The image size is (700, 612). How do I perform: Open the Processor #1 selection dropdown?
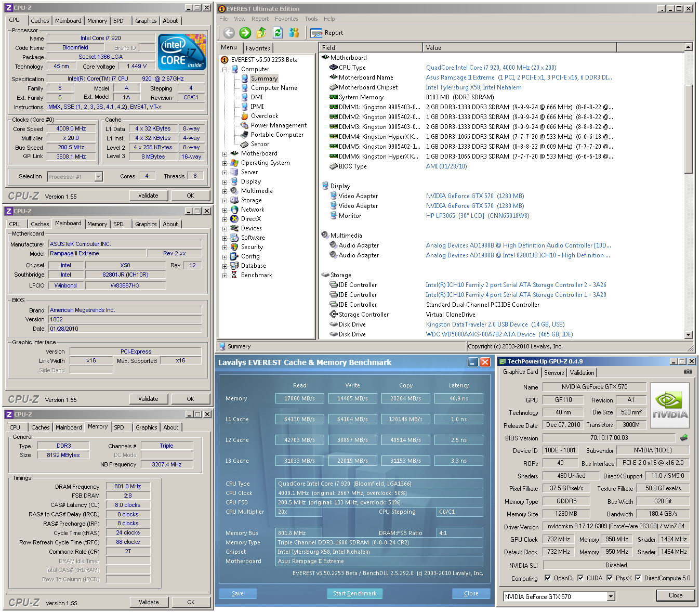coord(98,177)
